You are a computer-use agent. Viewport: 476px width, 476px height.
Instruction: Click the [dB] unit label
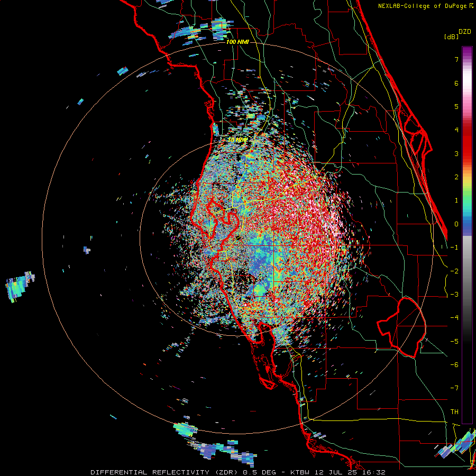pyautogui.click(x=451, y=37)
